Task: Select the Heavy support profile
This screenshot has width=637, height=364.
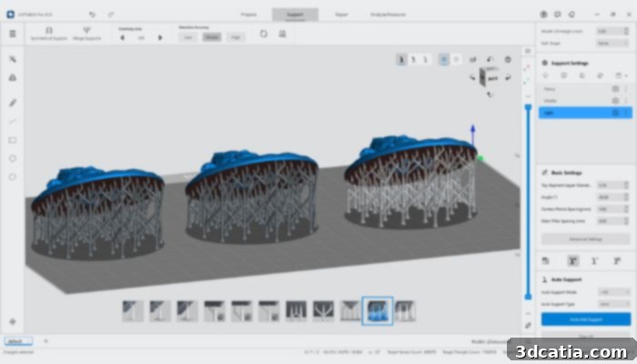Action: click(585, 89)
